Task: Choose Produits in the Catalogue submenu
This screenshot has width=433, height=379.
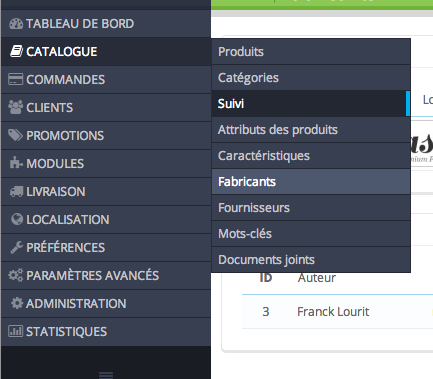Action: (x=311, y=52)
